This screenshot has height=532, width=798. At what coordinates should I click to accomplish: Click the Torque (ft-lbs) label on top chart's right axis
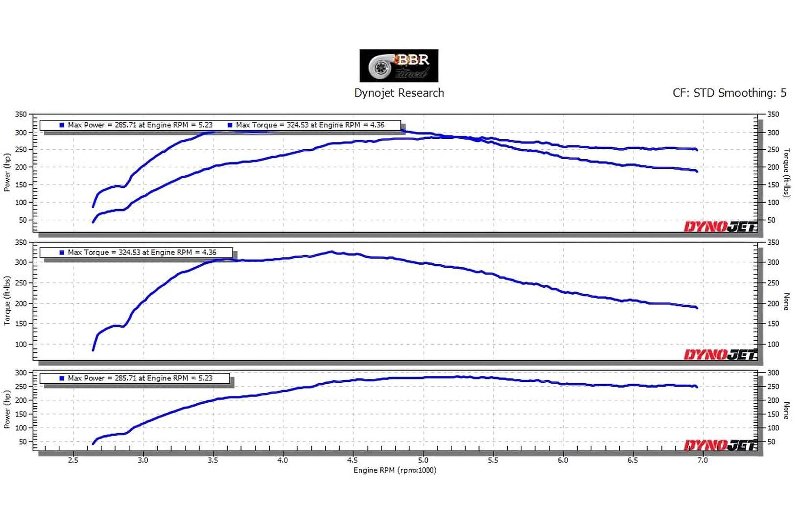click(x=787, y=173)
